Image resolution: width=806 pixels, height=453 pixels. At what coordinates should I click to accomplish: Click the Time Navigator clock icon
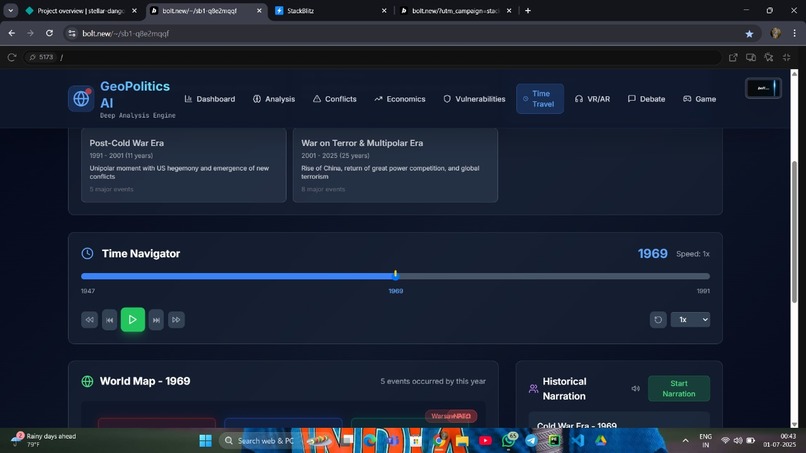point(87,253)
